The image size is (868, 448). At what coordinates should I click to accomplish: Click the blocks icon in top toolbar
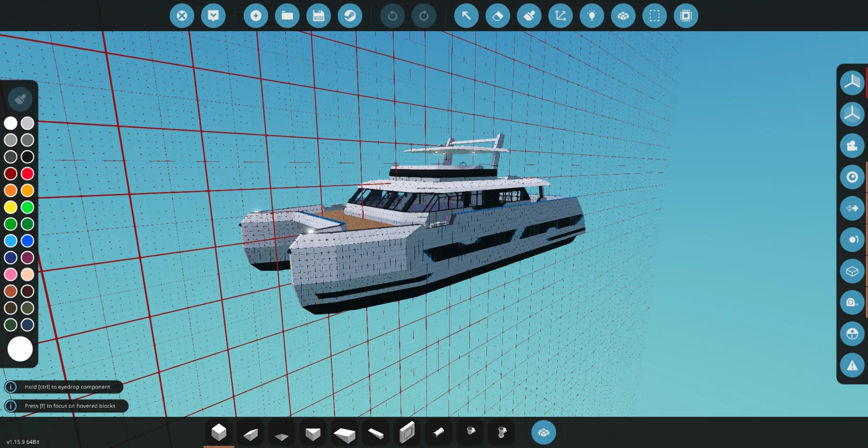623,16
